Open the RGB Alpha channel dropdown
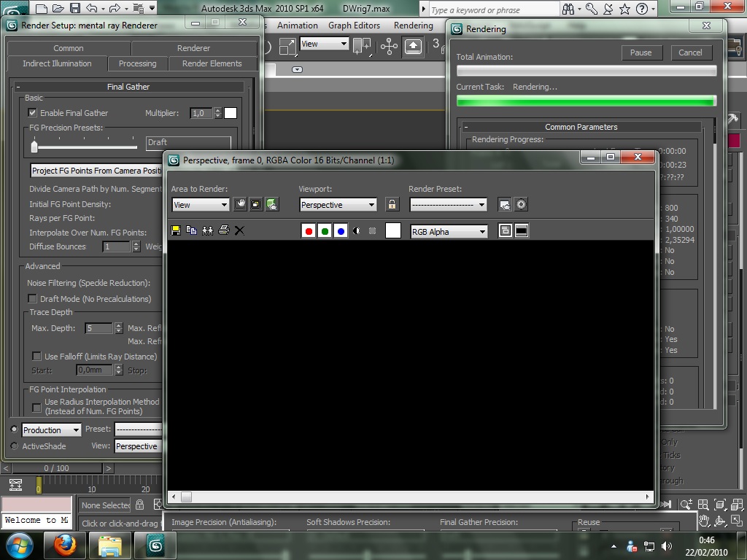 (449, 231)
